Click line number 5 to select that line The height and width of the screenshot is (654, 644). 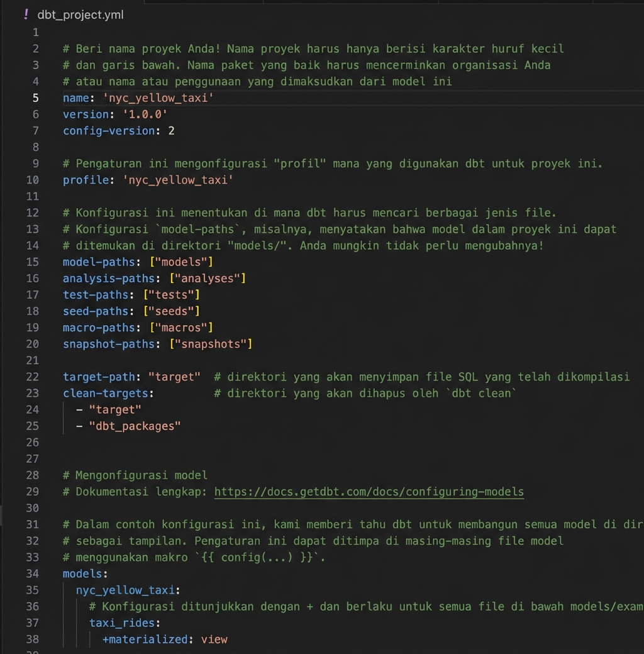pos(36,97)
